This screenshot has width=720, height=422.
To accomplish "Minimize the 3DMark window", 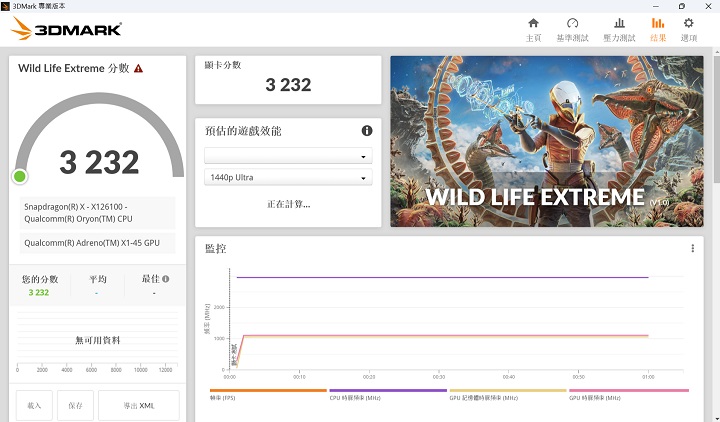I will pos(656,6).
